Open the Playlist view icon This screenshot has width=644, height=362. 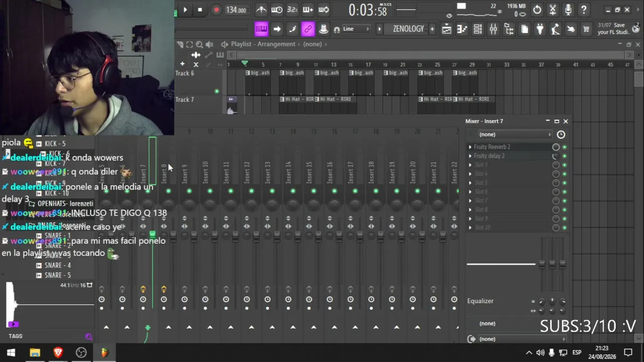click(x=446, y=30)
